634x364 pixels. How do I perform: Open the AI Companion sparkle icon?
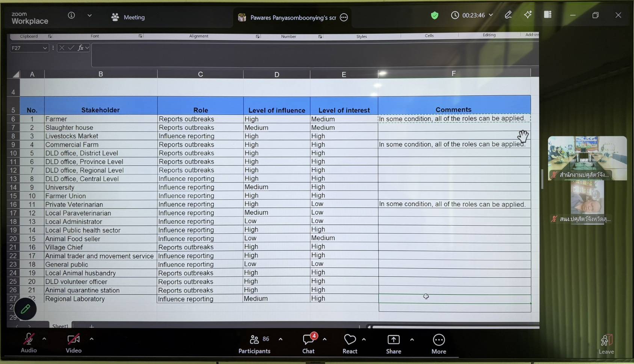pos(528,15)
